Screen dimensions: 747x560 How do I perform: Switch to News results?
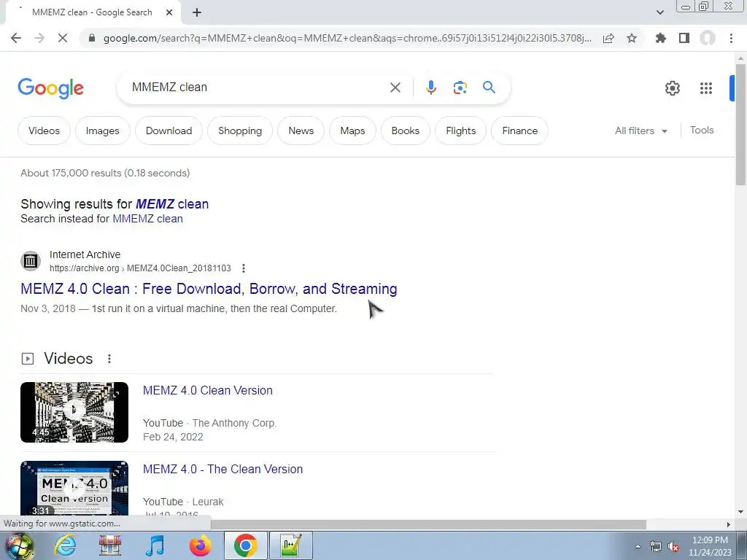pyautogui.click(x=301, y=131)
